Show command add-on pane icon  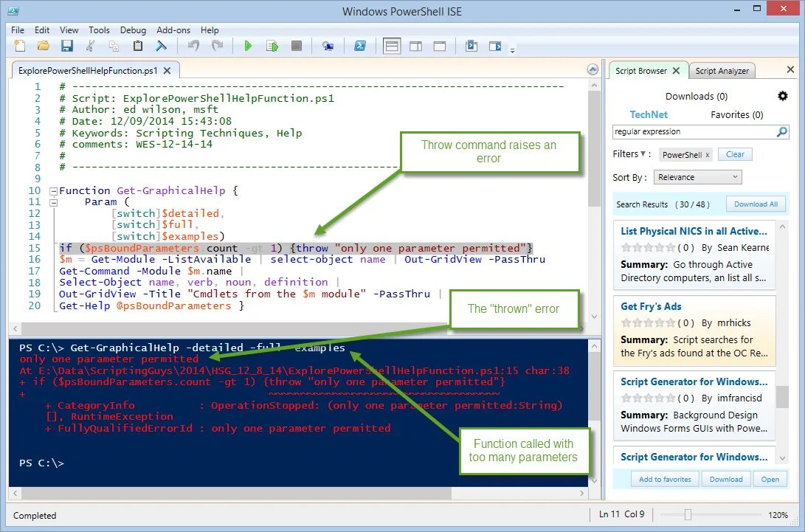tap(495, 46)
